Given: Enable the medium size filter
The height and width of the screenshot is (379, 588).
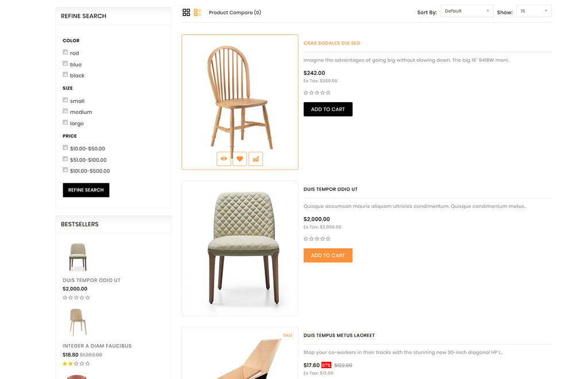Looking at the screenshot, I should click(x=65, y=111).
